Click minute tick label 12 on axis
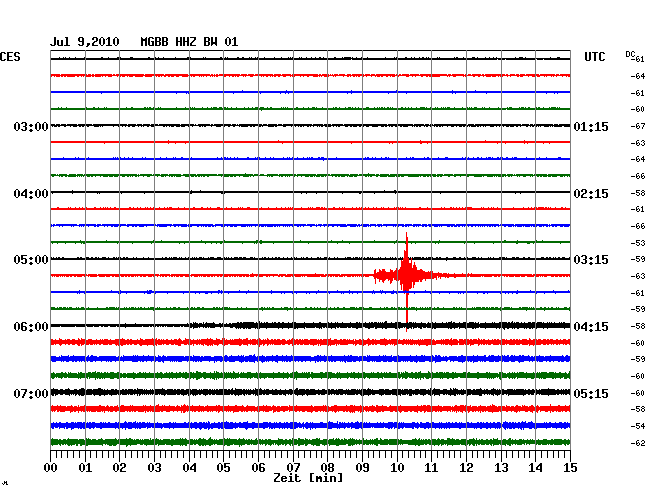Screen dimensions: 650x494 point(466,468)
